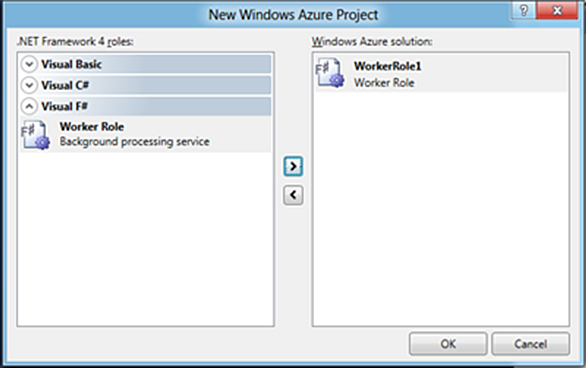Select the Visual Basic category header
Image resolution: width=586 pixels, height=368 pixels.
pyautogui.click(x=146, y=64)
